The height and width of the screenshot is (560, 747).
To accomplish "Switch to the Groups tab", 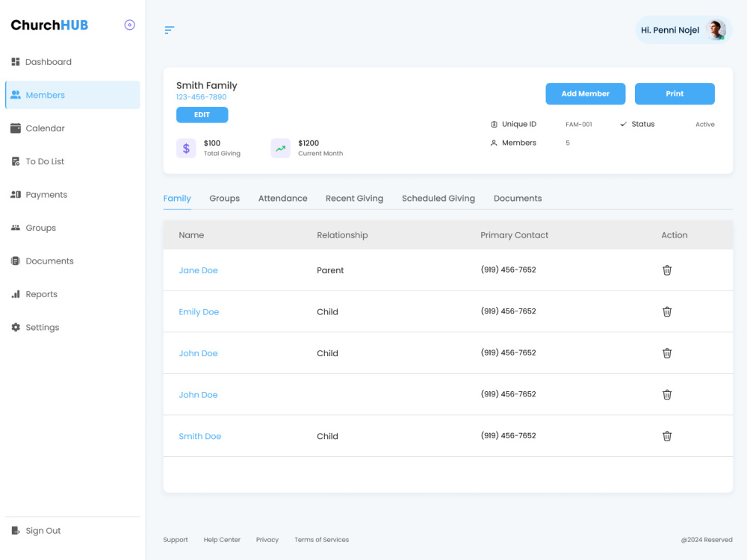I will coord(224,198).
